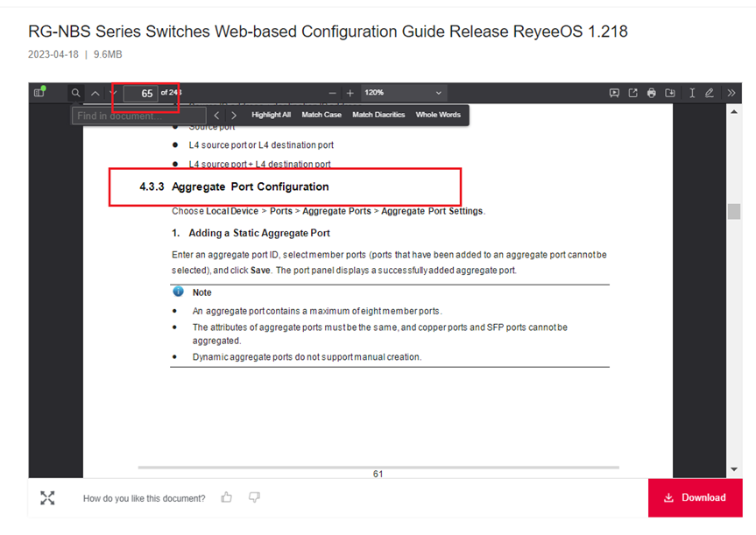Image resolution: width=756 pixels, height=535 pixels.
Task: Open the secondary tools menu
Action: 731,93
